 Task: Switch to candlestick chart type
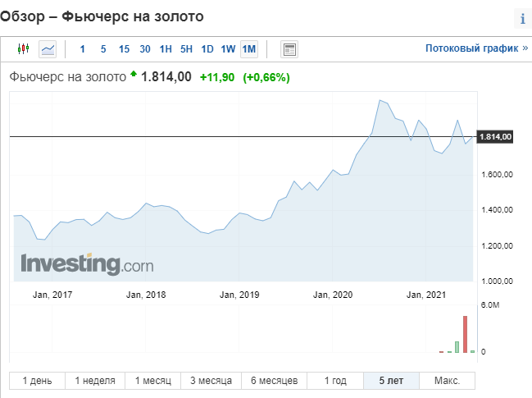[x=24, y=49]
